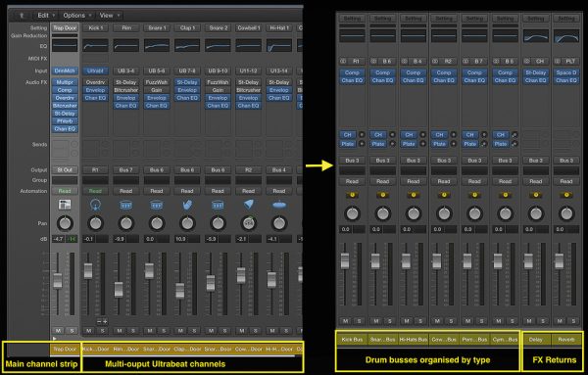This screenshot has width=588, height=375.
Task: Click the Delay return EQ curve thumbnail
Action: click(536, 36)
